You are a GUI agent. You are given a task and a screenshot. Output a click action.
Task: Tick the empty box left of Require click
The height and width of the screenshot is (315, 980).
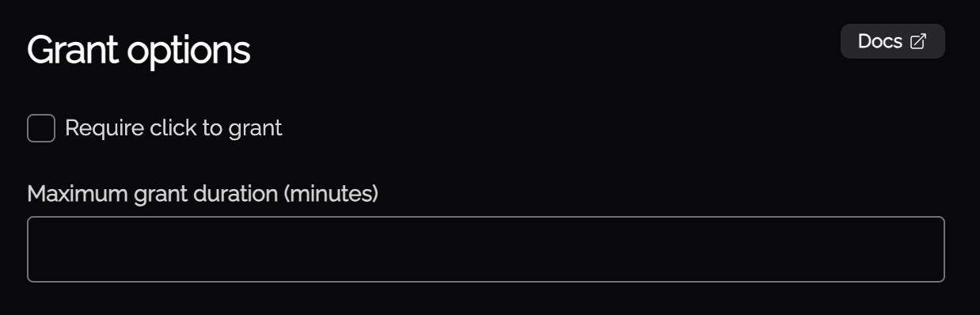[41, 128]
